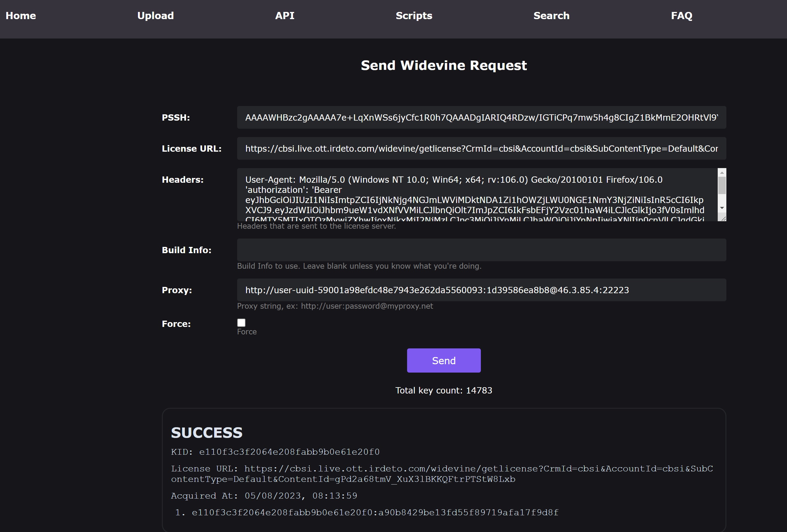Click Headers scrollbar down arrow

(722, 208)
